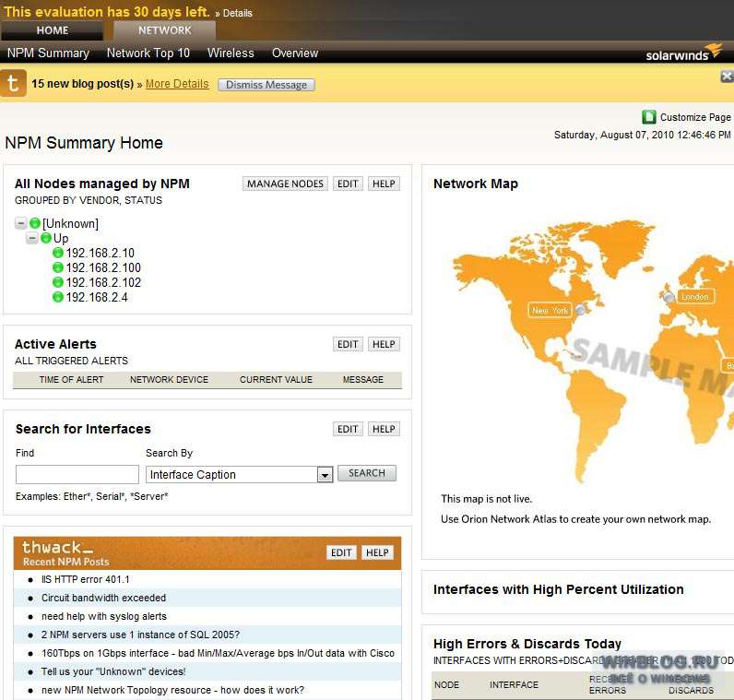The height and width of the screenshot is (700, 734).
Task: Open node 192.168.2.10
Action: [101, 254]
